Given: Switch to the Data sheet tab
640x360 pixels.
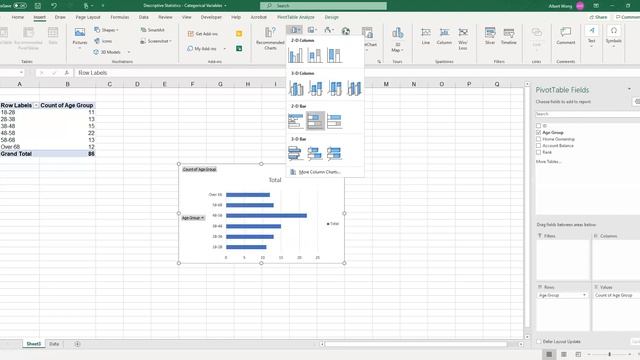Looking at the screenshot, I should 54,344.
